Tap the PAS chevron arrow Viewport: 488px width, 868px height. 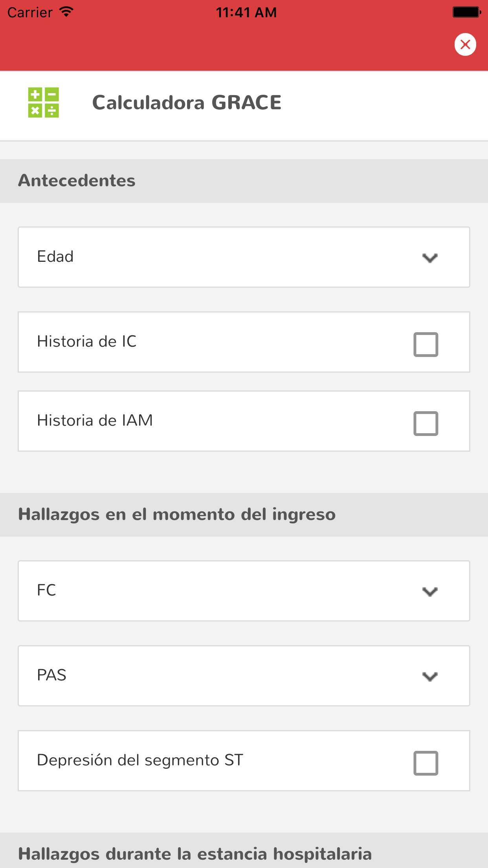click(x=430, y=677)
